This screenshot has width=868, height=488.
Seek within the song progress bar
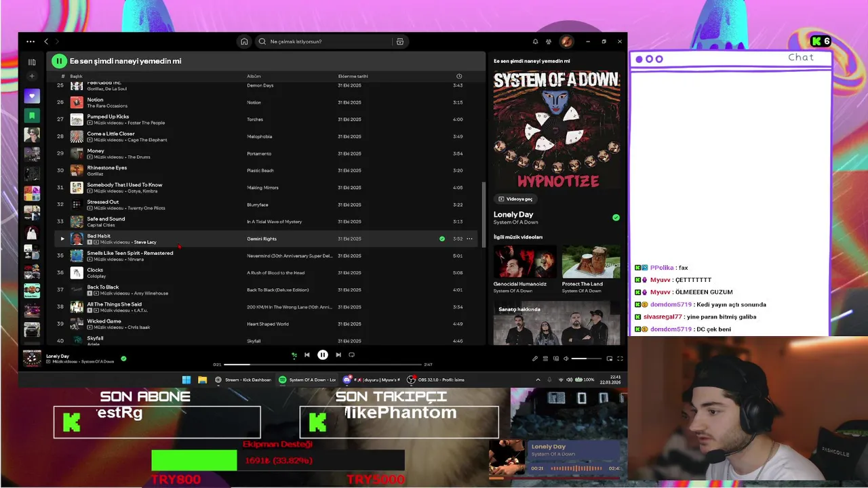click(323, 365)
